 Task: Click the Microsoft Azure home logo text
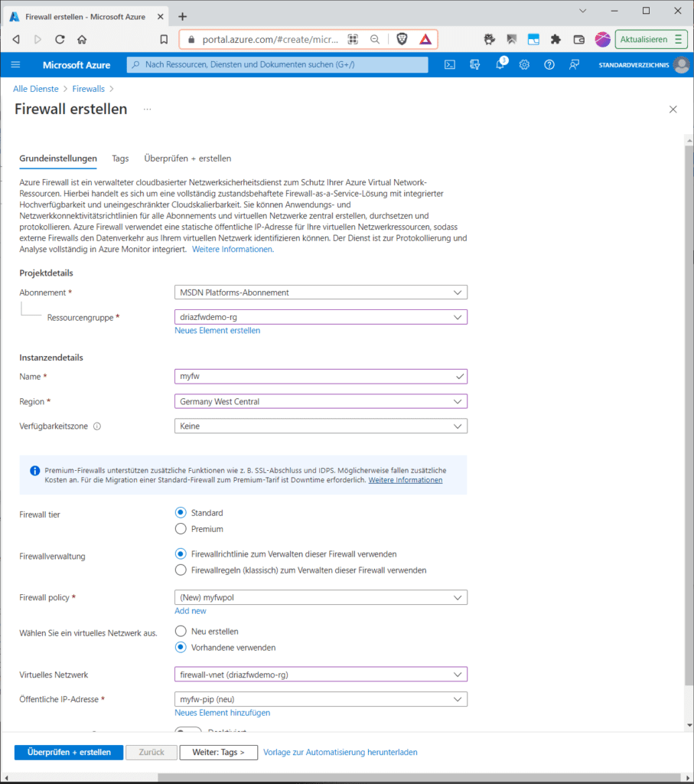[77, 64]
